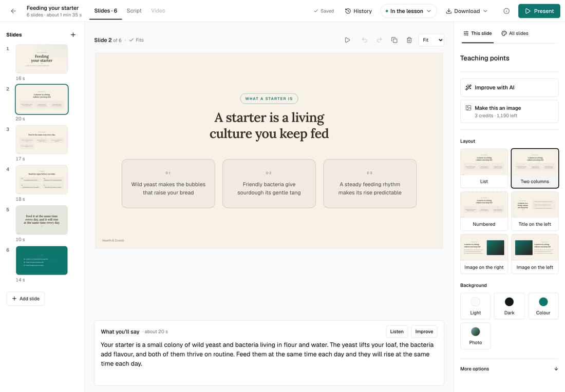Click card 02 Friendly bacteria give sourdough
The height and width of the screenshot is (392, 565).
[269, 184]
